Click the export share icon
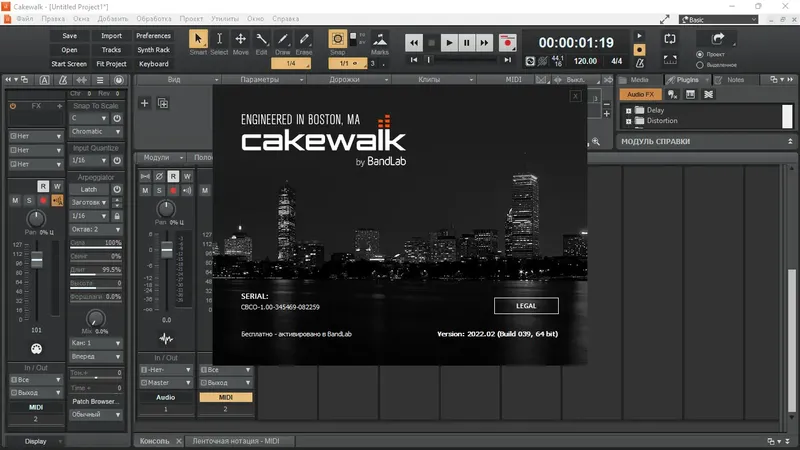The image size is (800, 450). click(x=718, y=38)
